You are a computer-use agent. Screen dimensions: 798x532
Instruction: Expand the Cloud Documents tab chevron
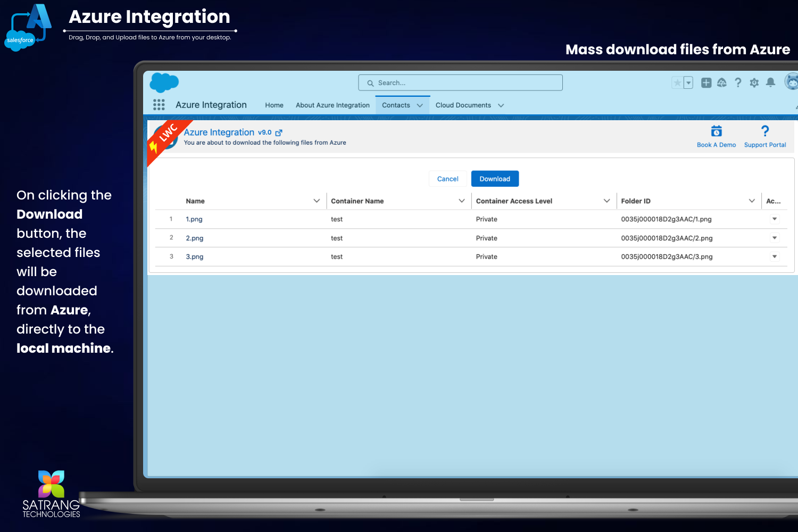[501, 105]
